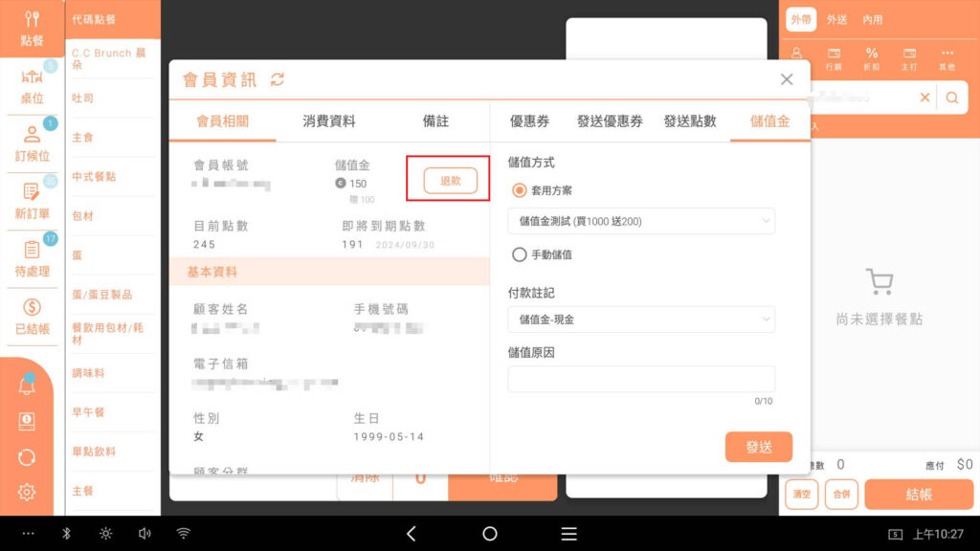Tap the Android home circle button
The width and height of the screenshot is (980, 551).
[490, 534]
